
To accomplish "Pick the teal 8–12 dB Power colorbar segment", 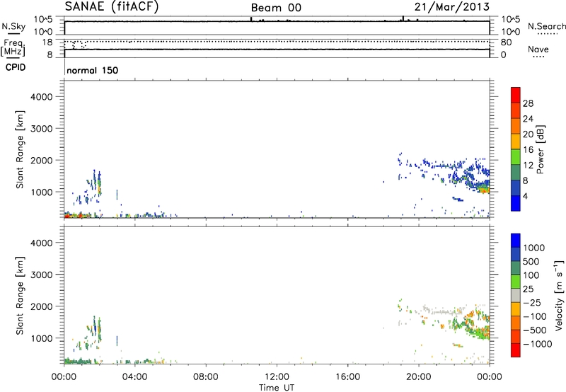I will click(x=516, y=173).
